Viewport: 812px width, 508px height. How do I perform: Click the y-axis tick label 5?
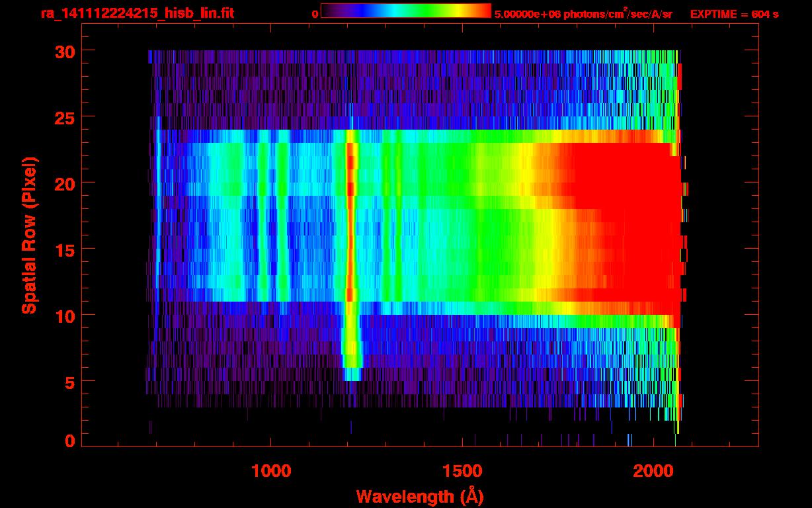click(69, 382)
